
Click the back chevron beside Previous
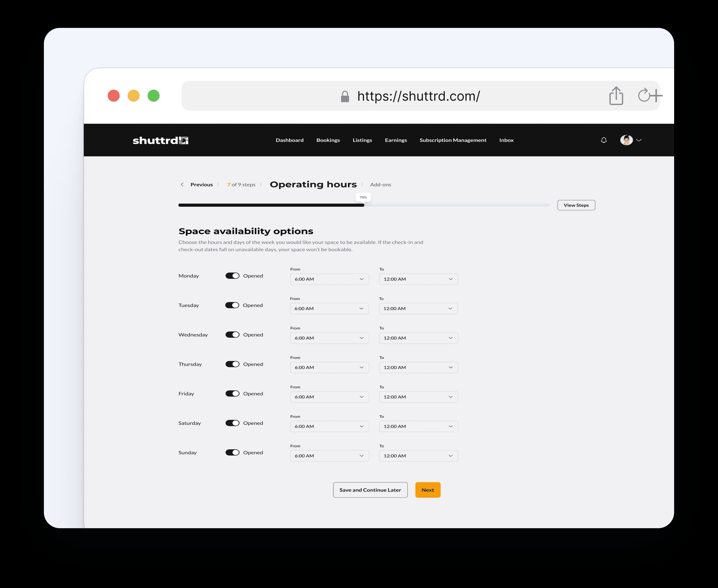pyautogui.click(x=182, y=185)
